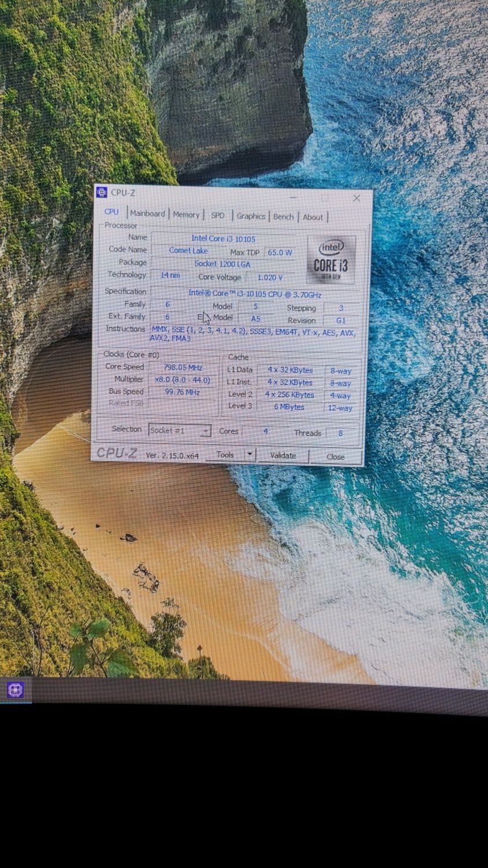Click the Level 2 value '4 x 256 KBytes'
The width and height of the screenshot is (488, 868).
point(290,395)
